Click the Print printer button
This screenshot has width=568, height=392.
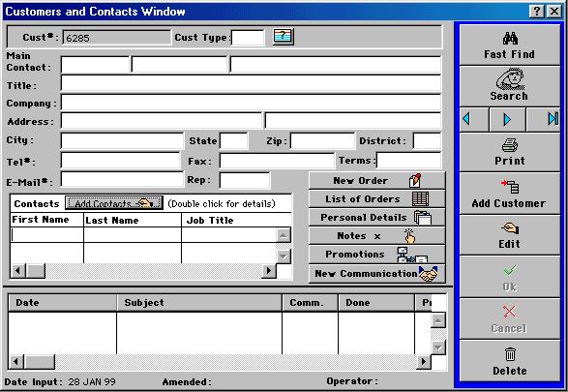point(510,152)
